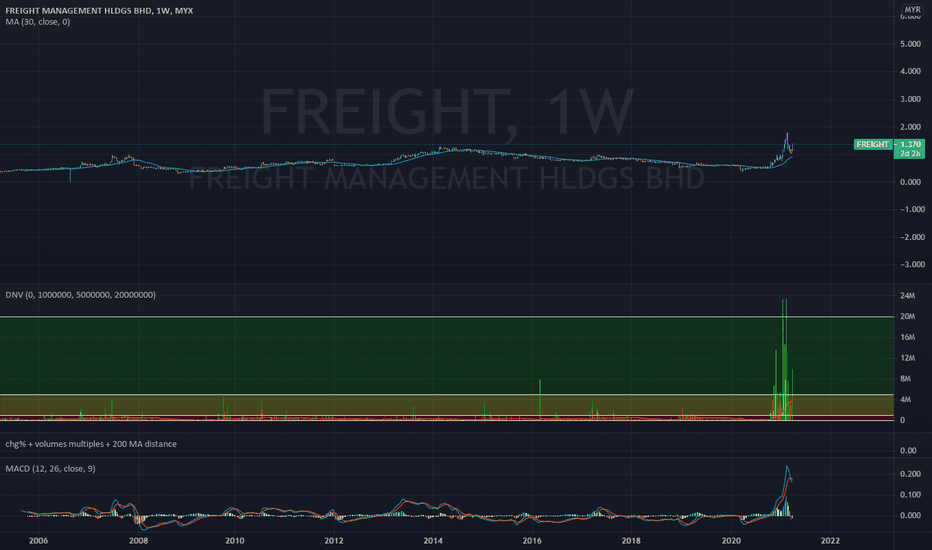The height and width of the screenshot is (550, 932).
Task: Click the 2016 label on time axis
Action: pos(532,540)
